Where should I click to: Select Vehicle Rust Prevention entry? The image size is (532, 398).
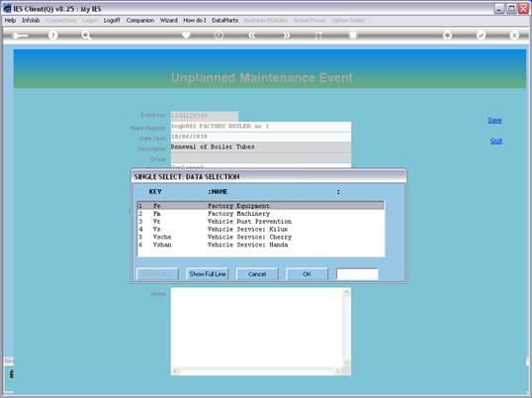261,222
